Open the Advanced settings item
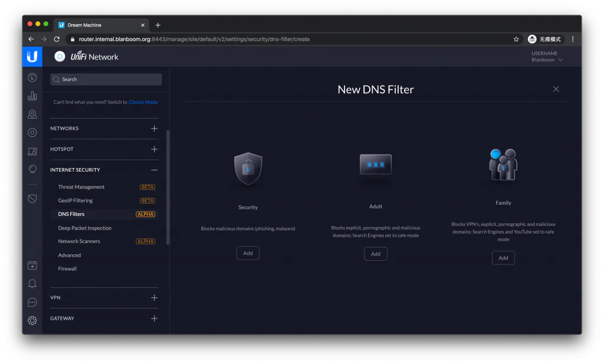 [x=70, y=255]
